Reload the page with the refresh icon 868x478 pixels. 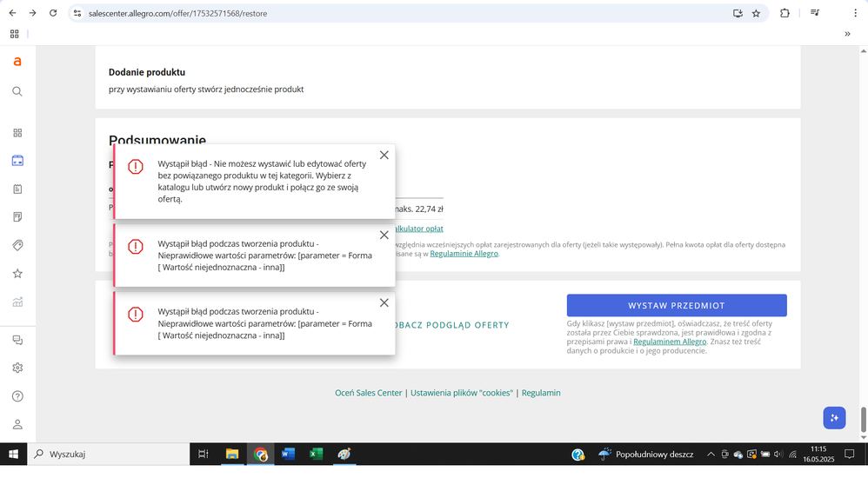[x=53, y=13]
